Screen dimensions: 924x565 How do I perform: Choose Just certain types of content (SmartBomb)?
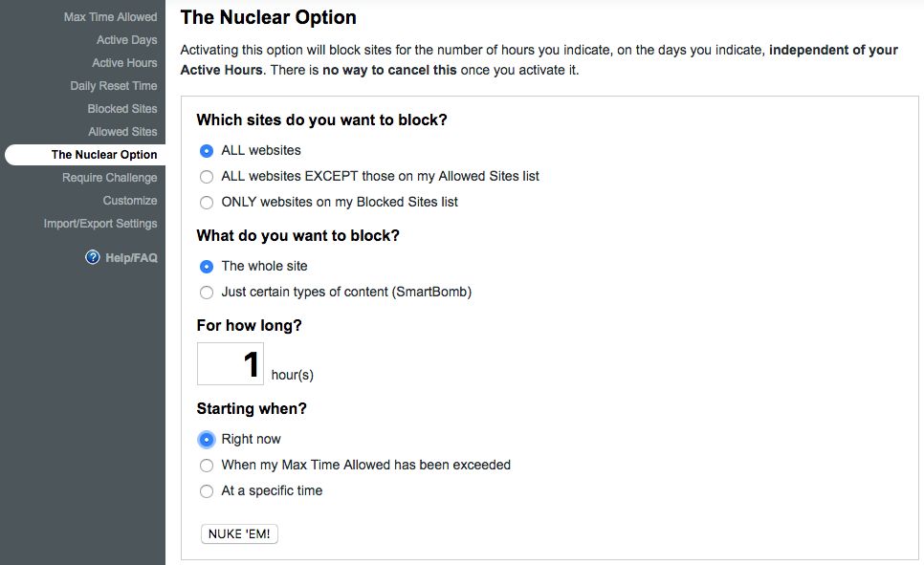tap(207, 293)
